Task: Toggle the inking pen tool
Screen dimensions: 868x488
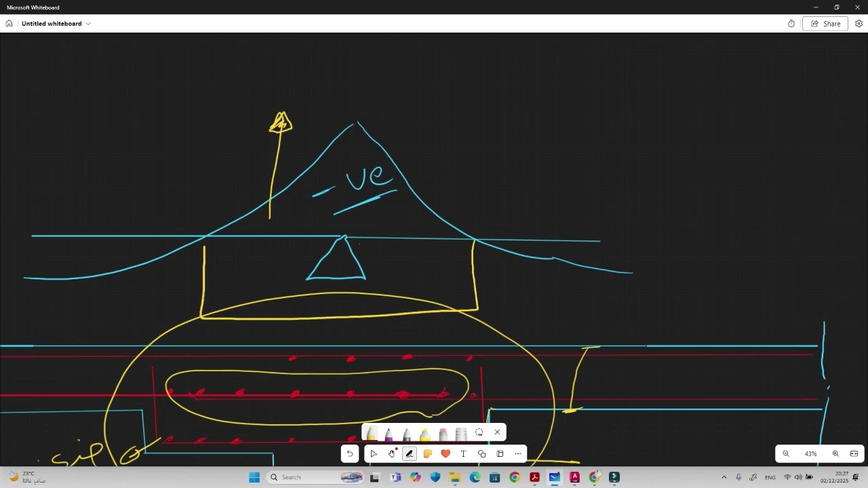Action: pos(410,454)
